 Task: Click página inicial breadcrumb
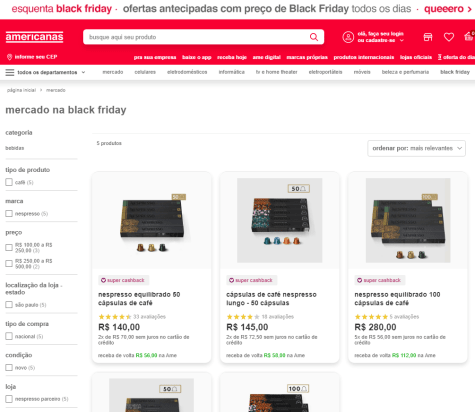pos(21,90)
